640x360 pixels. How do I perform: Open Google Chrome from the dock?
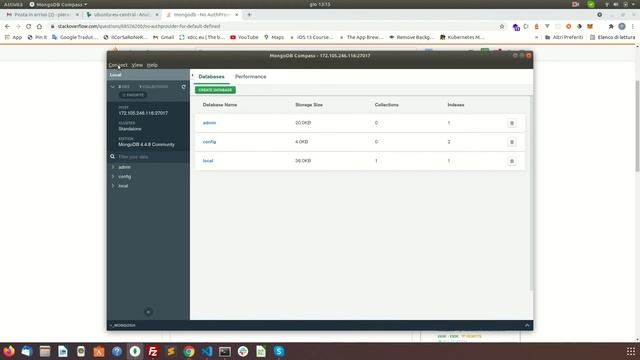[x=189, y=351]
